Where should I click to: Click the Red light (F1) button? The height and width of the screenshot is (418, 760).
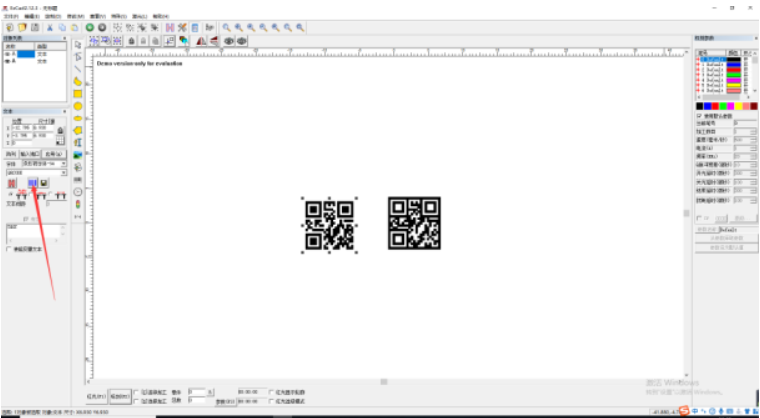coord(96,396)
